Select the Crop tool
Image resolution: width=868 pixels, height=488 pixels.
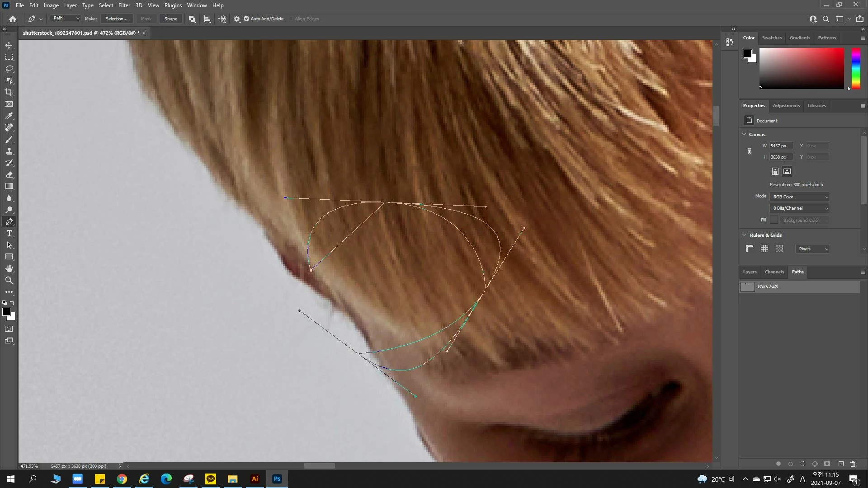9,92
